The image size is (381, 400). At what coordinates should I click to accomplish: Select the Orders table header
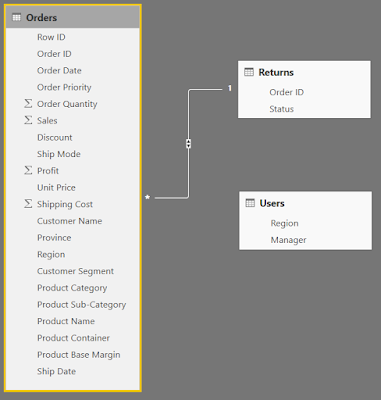[73, 17]
